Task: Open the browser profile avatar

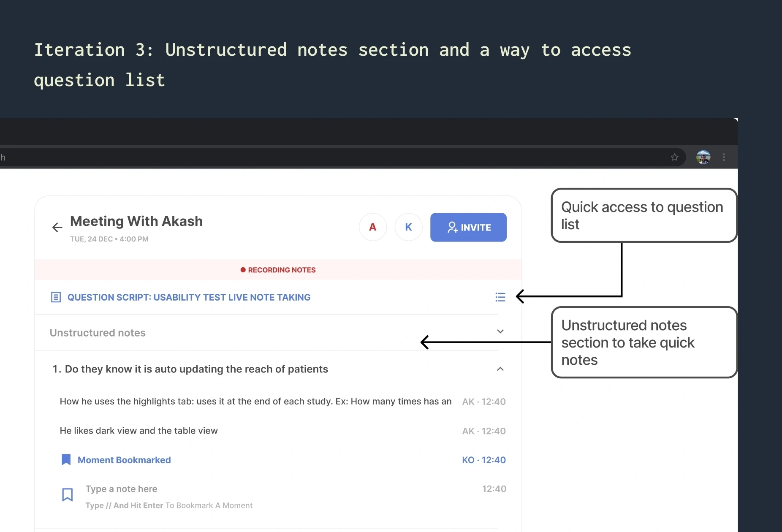Action: 703,157
